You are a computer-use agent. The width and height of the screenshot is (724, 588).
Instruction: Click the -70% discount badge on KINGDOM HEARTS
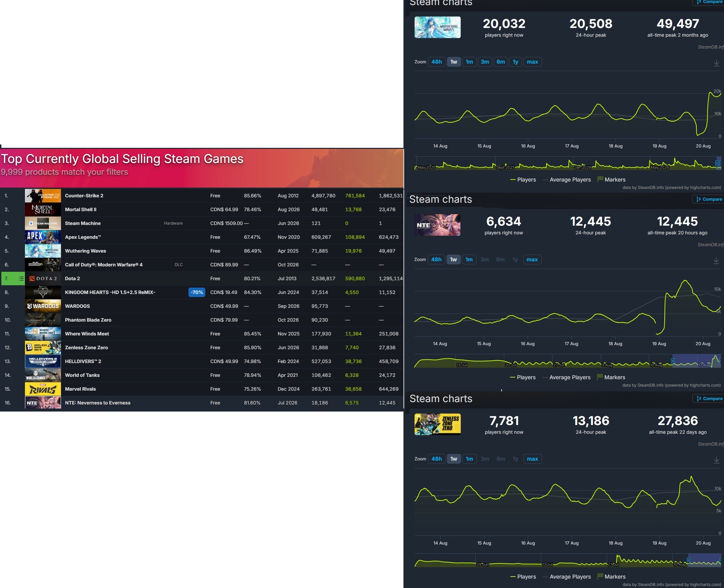pyautogui.click(x=197, y=292)
